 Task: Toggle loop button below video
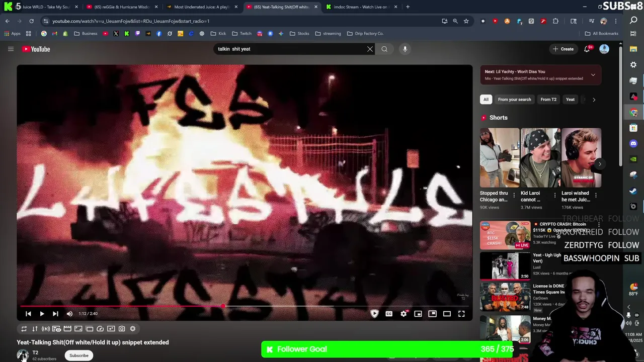[24, 329]
